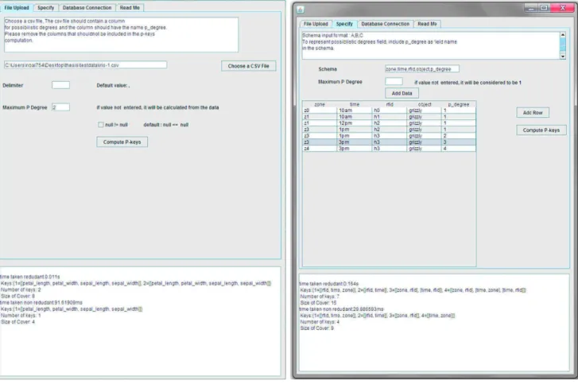Click the Choose a CSV File button

click(248, 66)
